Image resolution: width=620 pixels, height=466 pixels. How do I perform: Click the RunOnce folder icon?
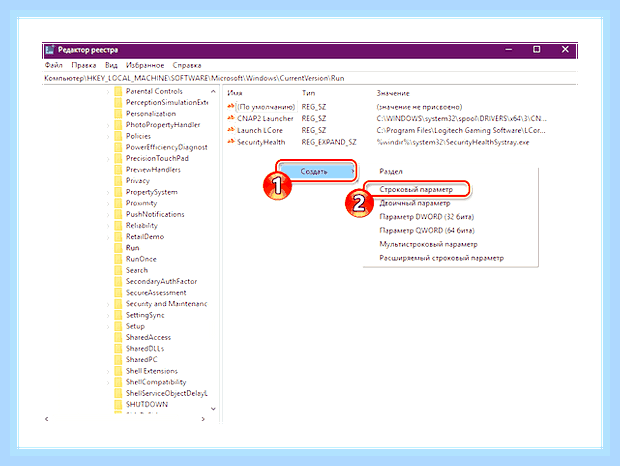118,259
